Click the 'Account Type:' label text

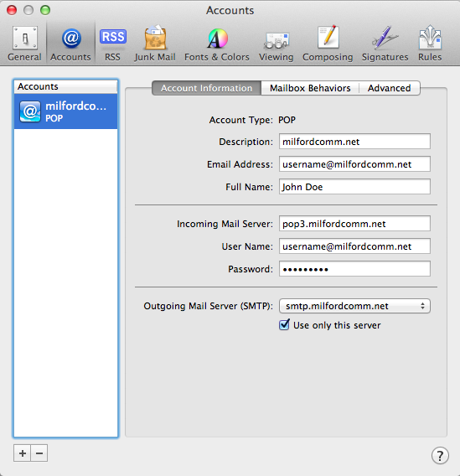tap(241, 120)
